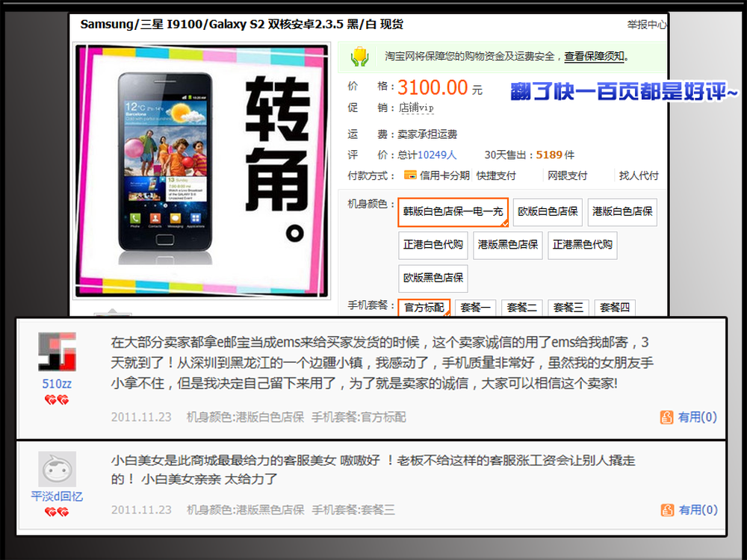
Task: Click 平淡d回忆 user avatar
Action: [x=58, y=469]
